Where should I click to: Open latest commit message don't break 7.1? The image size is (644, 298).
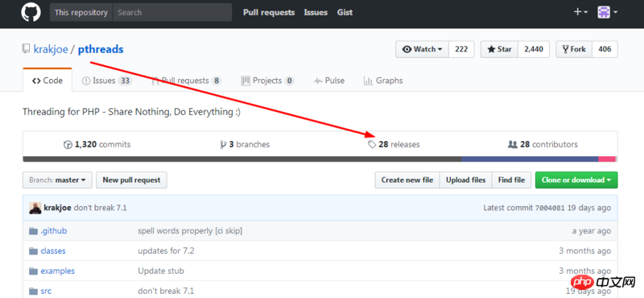click(x=100, y=208)
